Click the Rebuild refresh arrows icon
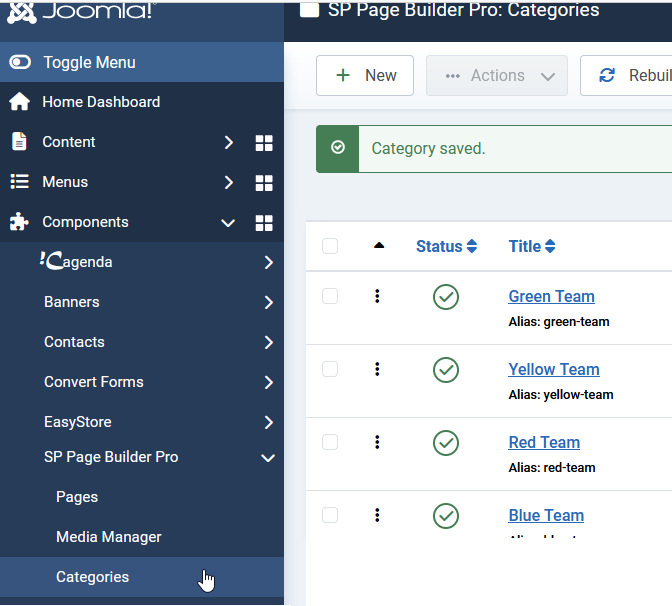Screen dimensions: 672x606 tap(607, 75)
